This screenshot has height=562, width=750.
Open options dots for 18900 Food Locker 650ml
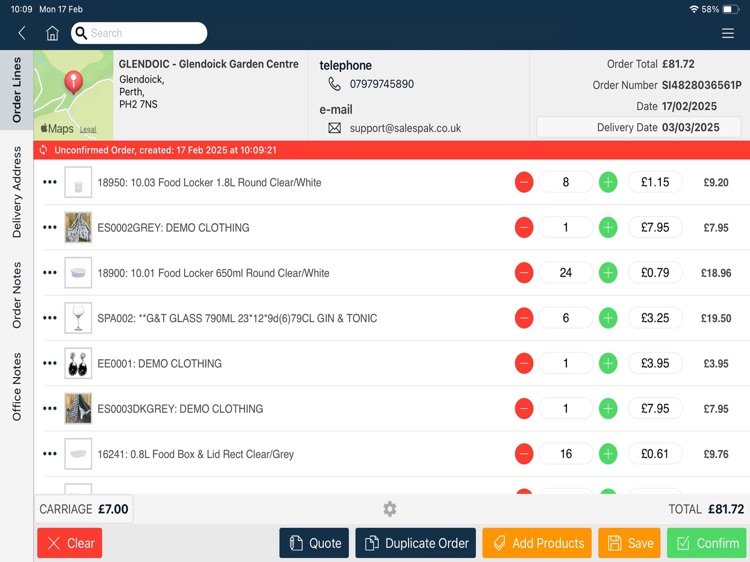50,273
